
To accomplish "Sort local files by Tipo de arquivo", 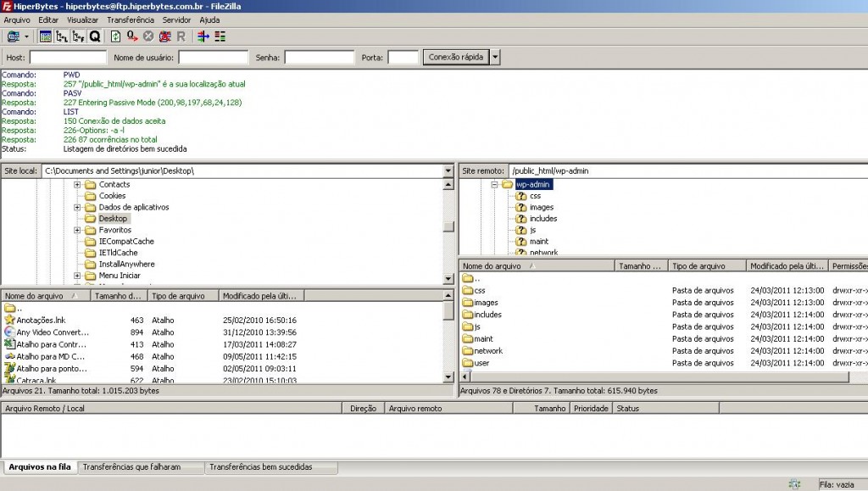I will point(183,296).
